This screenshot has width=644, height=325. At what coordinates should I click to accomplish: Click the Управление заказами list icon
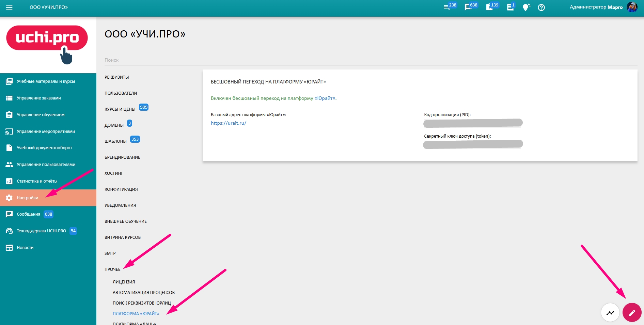[9, 98]
